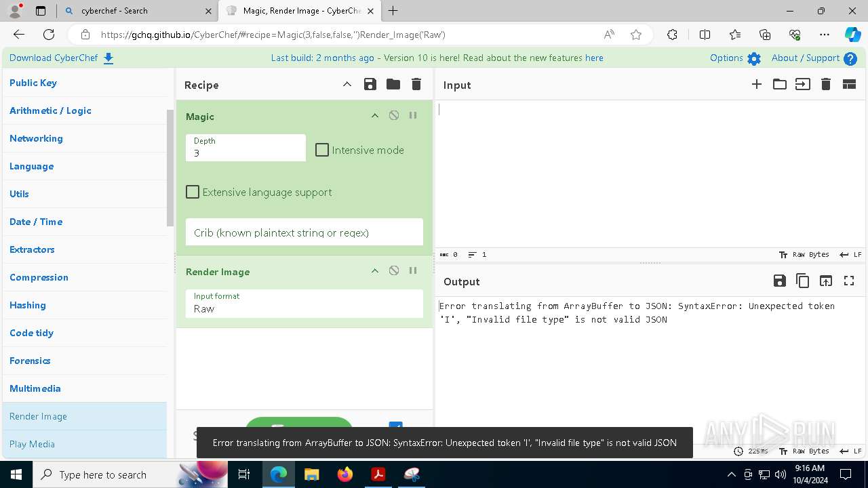Replace input with output icon
Image resolution: width=868 pixels, height=488 pixels.
(x=826, y=281)
